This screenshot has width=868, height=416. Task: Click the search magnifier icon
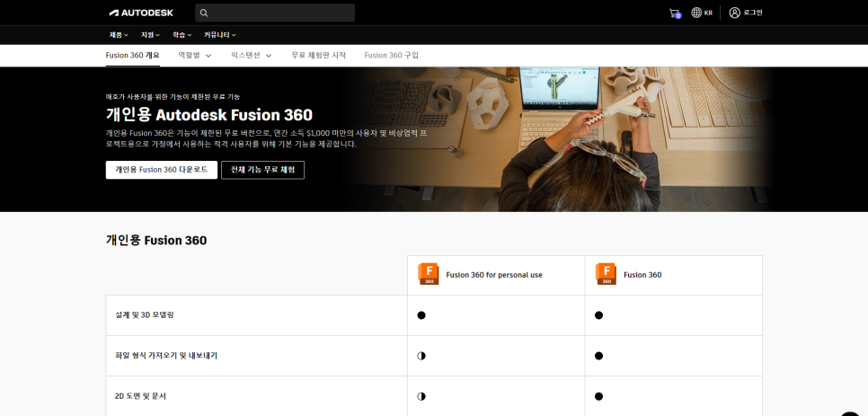(204, 13)
